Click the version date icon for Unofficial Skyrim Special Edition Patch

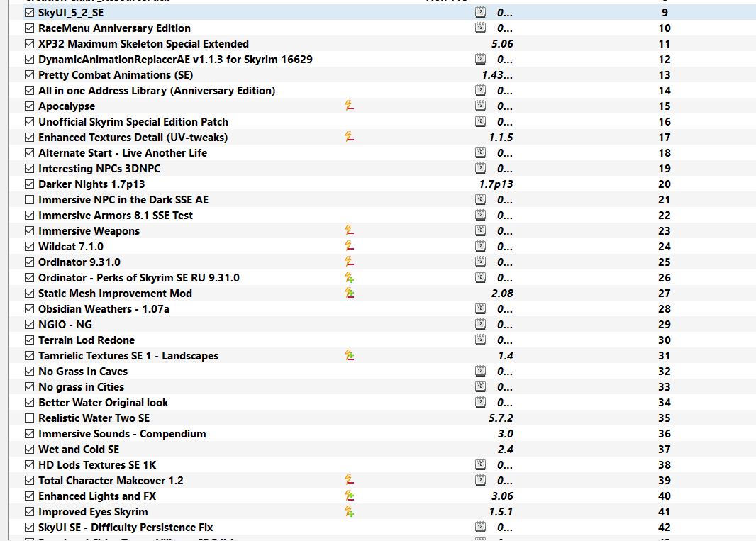pos(480,121)
